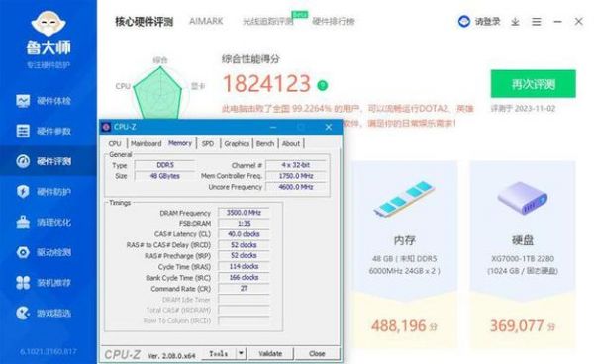Select the Bench tab in CPU-Z
The width and height of the screenshot is (594, 364).
pyautogui.click(x=264, y=143)
